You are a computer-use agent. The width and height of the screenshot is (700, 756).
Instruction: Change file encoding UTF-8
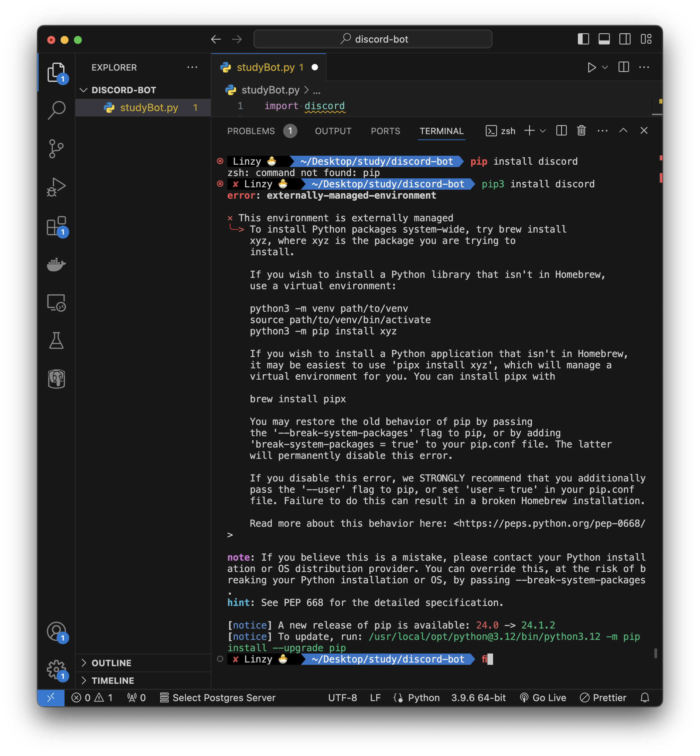coord(342,697)
